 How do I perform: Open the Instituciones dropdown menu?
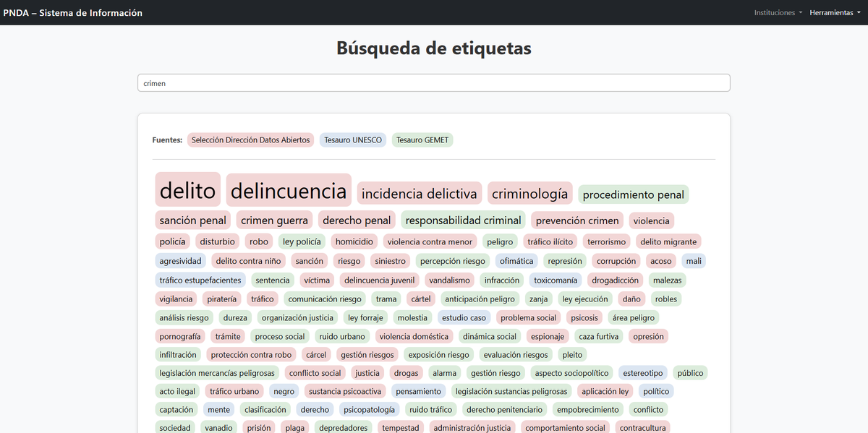pos(778,13)
